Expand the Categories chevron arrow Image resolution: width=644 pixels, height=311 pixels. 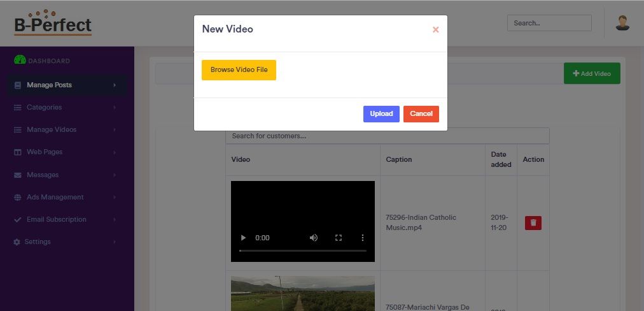coord(115,107)
